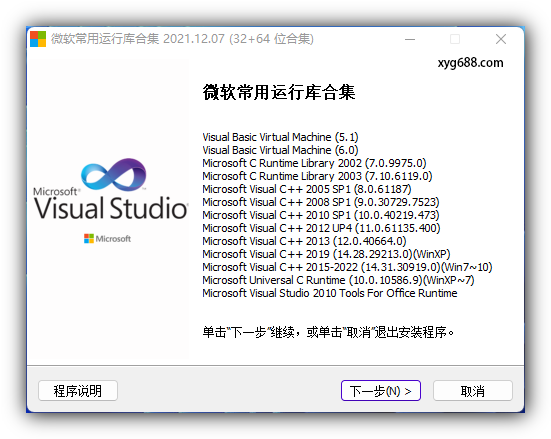Click the Microsoft four-color icon in title bar
Viewport: 551px width, 439px height.
[38, 39]
